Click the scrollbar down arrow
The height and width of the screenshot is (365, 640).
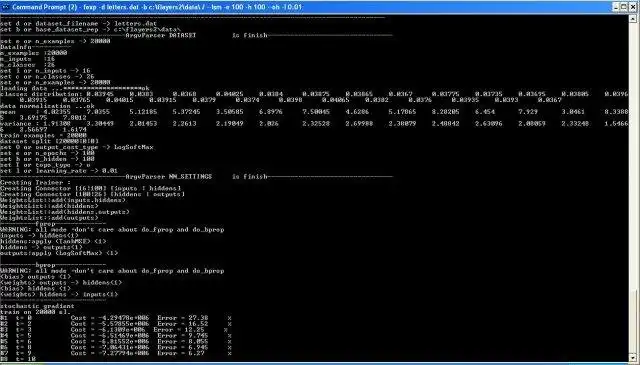tap(632, 358)
